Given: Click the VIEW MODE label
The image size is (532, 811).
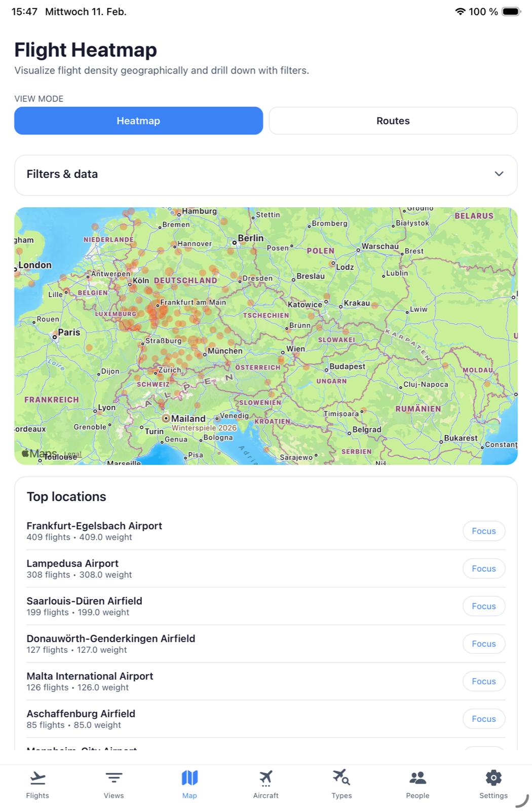Looking at the screenshot, I should [x=39, y=99].
